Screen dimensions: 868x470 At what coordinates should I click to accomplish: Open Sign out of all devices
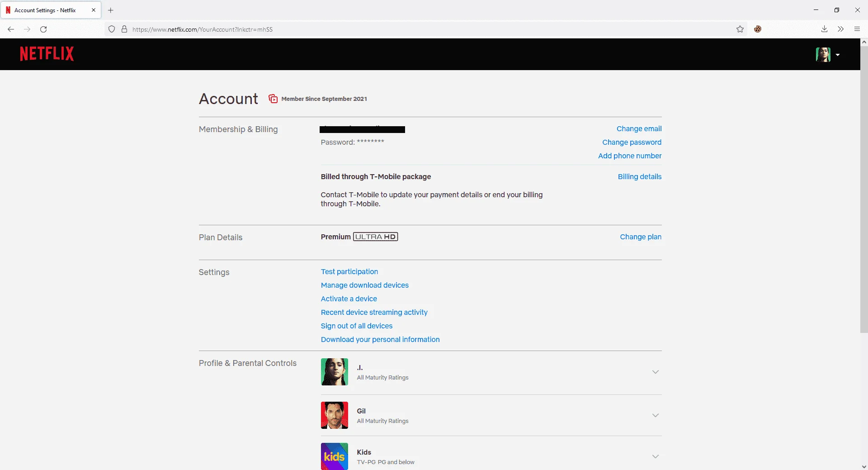point(357,326)
